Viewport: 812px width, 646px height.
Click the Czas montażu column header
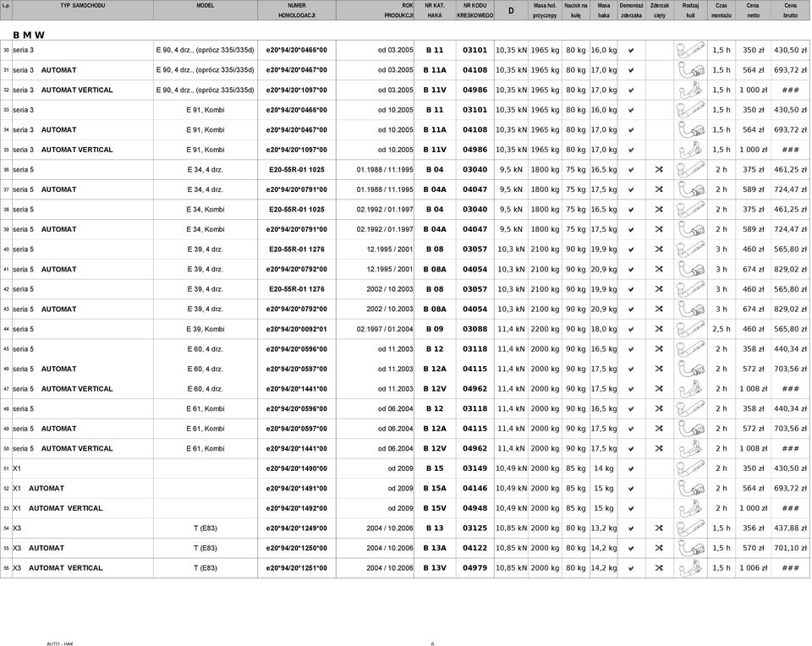(x=721, y=10)
